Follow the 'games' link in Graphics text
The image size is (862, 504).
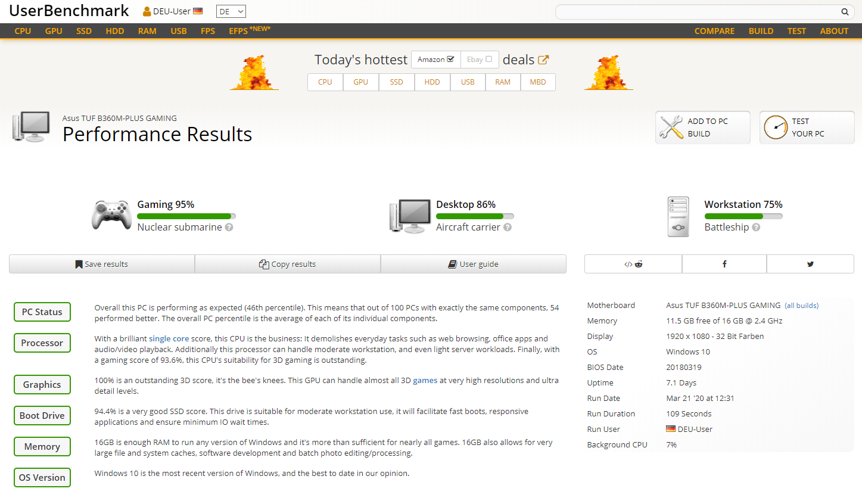(x=425, y=380)
